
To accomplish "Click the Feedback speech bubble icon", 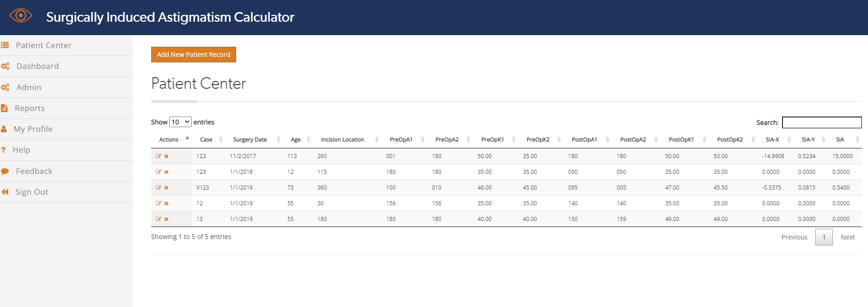I will (x=5, y=171).
